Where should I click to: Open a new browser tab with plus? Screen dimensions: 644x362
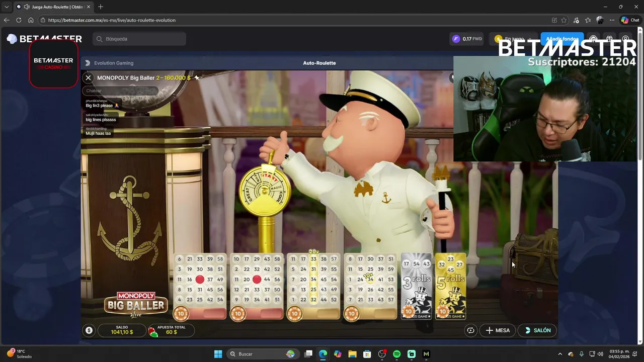[101, 7]
